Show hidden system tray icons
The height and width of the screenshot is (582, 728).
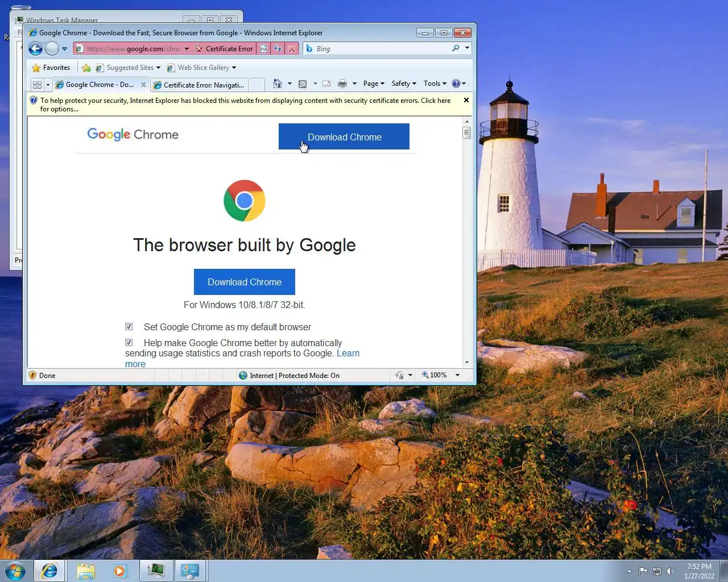click(629, 571)
